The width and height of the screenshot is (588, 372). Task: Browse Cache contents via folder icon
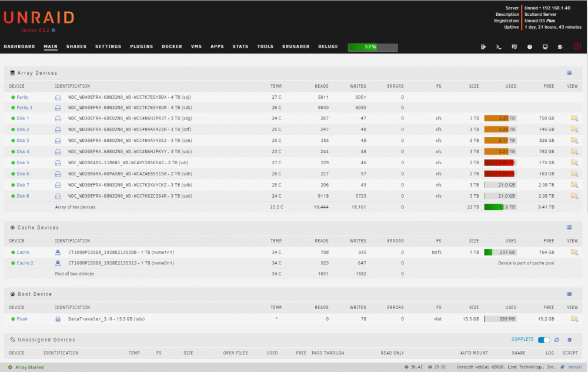(574, 253)
